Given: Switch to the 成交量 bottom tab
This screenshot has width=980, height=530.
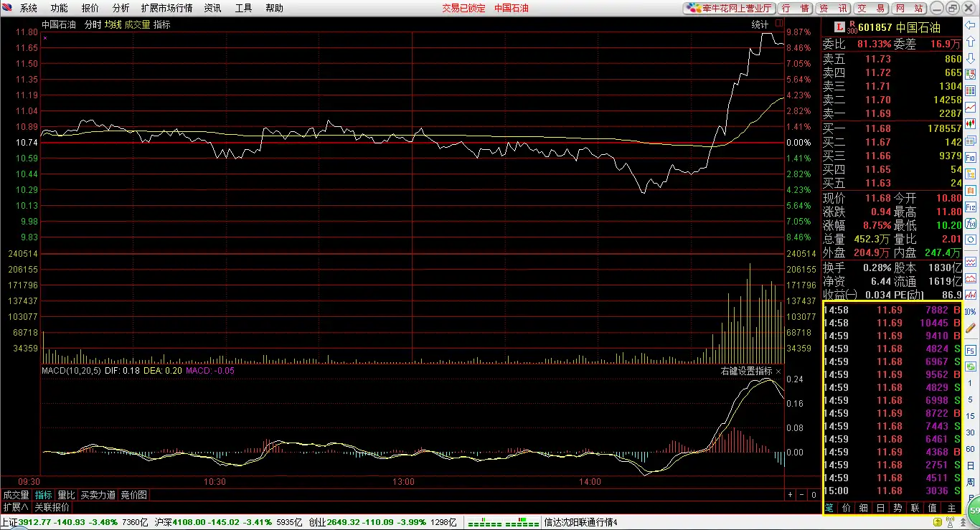Looking at the screenshot, I should click(x=16, y=495).
